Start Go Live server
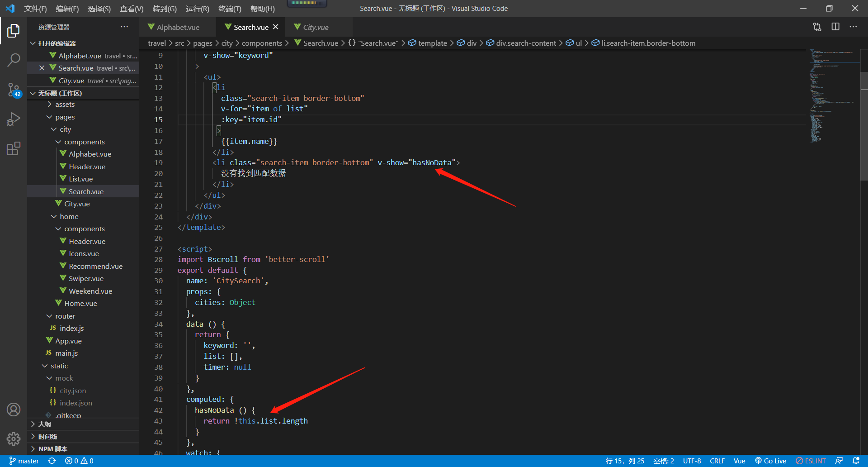 (x=771, y=461)
